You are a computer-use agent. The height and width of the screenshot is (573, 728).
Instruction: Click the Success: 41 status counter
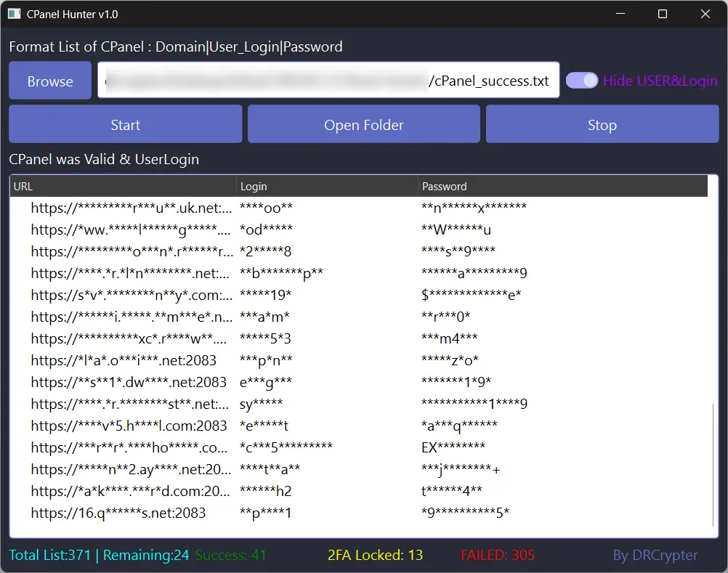[231, 555]
